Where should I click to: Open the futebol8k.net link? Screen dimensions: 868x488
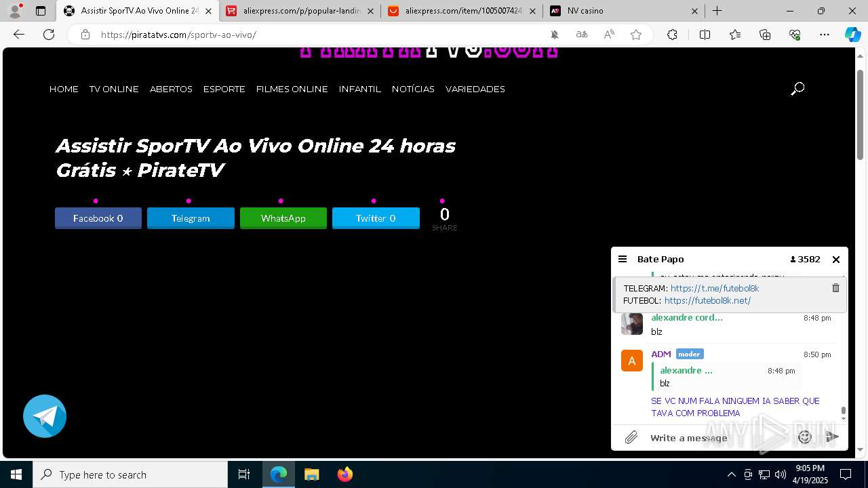coord(707,300)
